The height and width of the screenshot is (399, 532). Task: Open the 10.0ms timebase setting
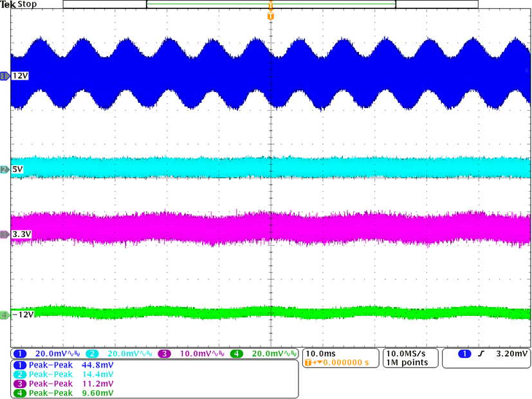[x=319, y=354]
